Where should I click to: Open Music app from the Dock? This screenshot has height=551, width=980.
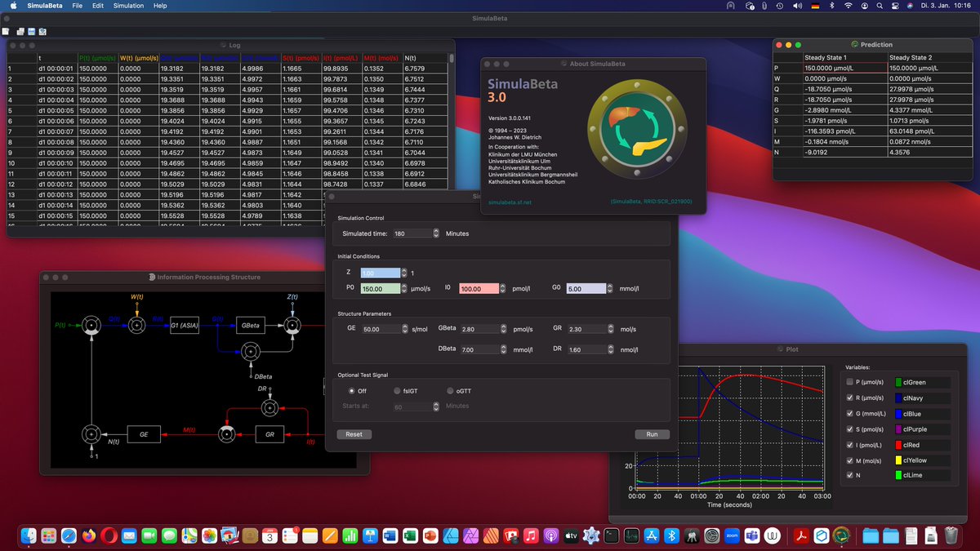point(530,535)
